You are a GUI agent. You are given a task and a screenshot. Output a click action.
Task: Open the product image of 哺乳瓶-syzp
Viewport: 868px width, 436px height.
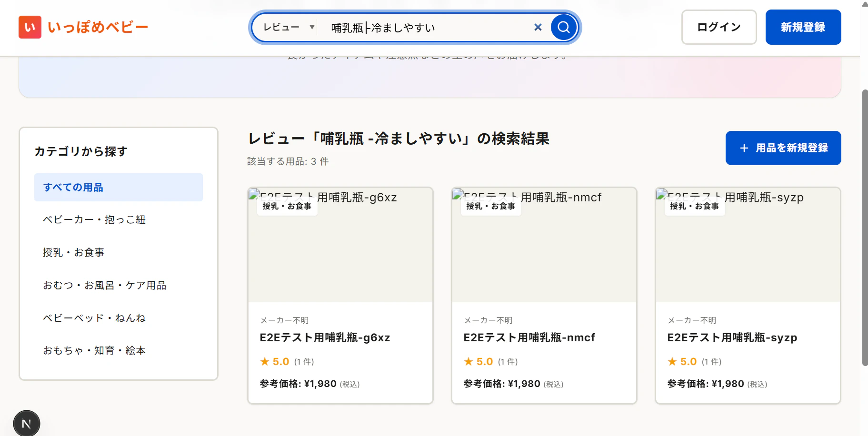pyautogui.click(x=748, y=245)
